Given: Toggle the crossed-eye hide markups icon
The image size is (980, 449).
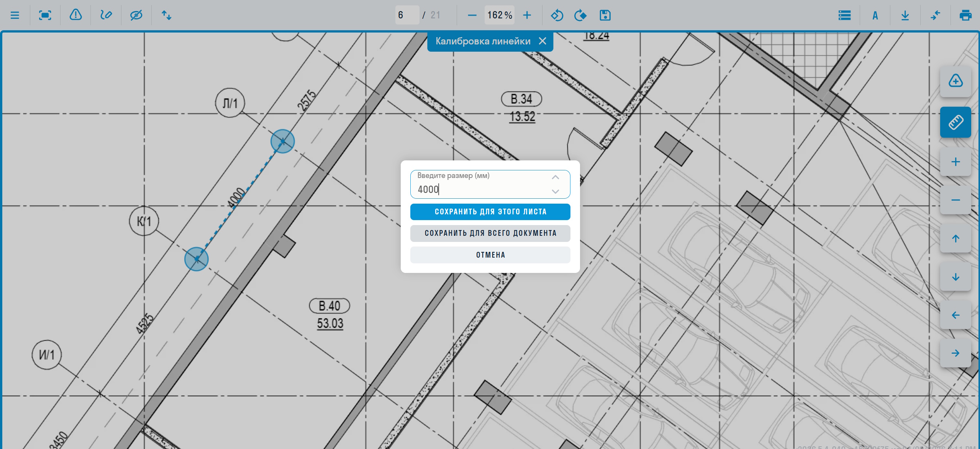Looking at the screenshot, I should pos(136,15).
